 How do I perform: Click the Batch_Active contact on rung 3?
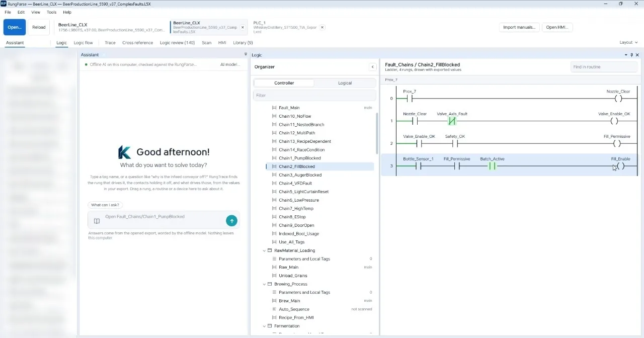point(492,166)
